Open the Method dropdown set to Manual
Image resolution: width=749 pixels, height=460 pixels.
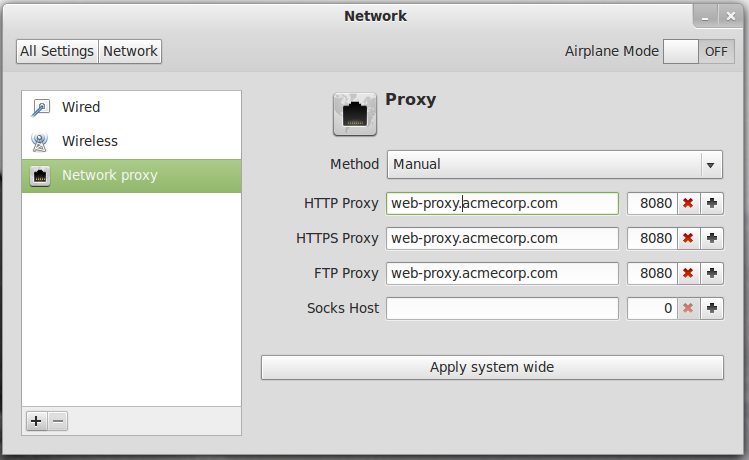click(555, 164)
